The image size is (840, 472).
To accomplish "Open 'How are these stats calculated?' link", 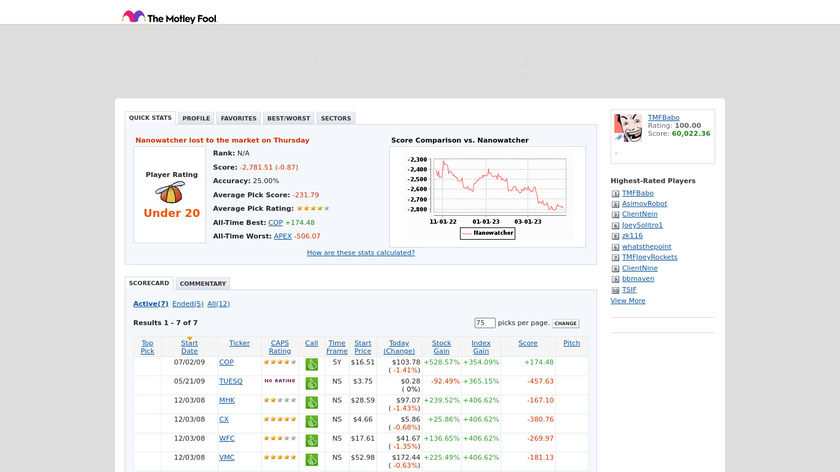I will click(x=360, y=253).
